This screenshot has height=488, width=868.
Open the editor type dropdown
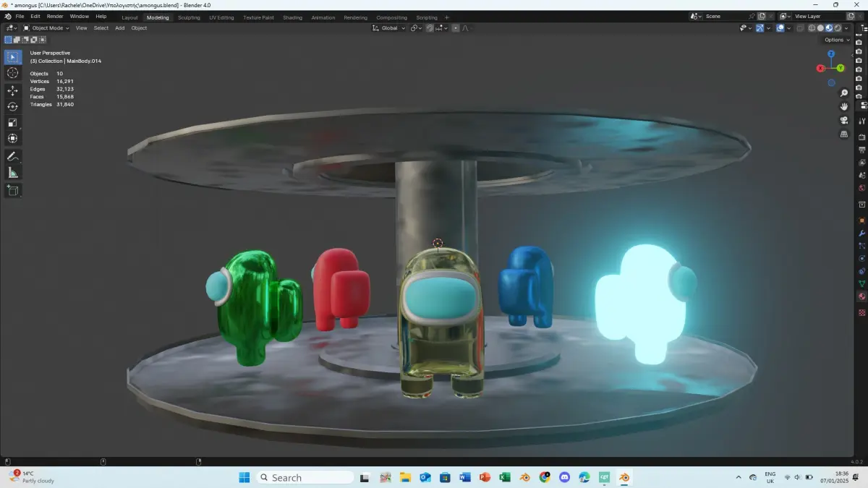click(12, 28)
